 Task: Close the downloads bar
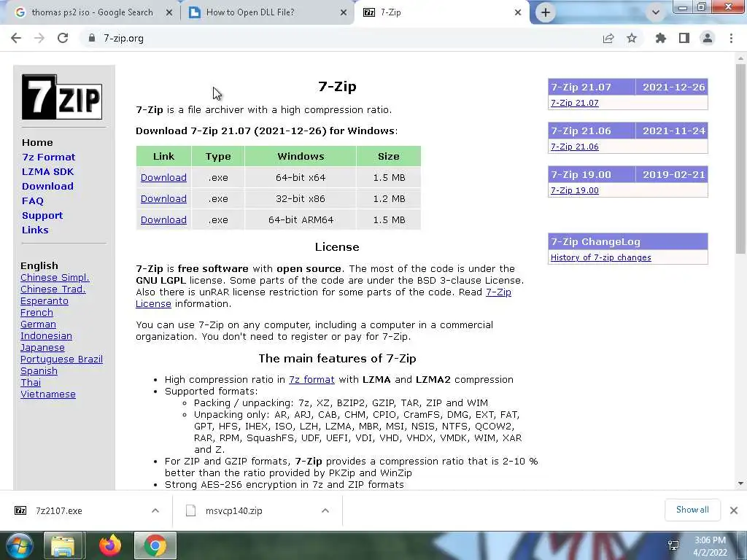point(734,510)
